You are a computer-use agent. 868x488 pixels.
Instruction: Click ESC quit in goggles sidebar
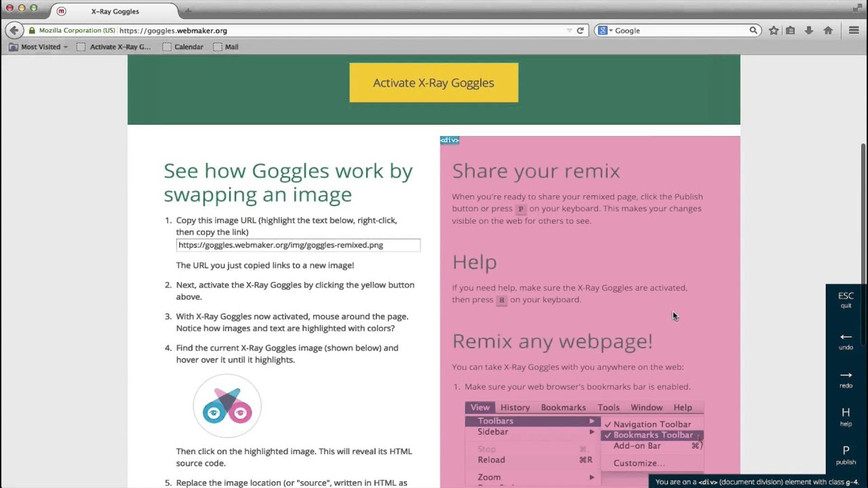coord(846,300)
